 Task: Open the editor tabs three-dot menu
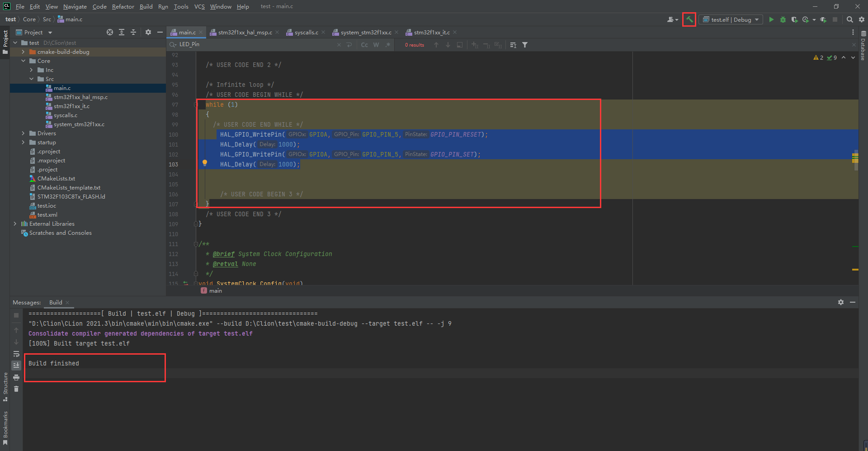click(x=853, y=32)
